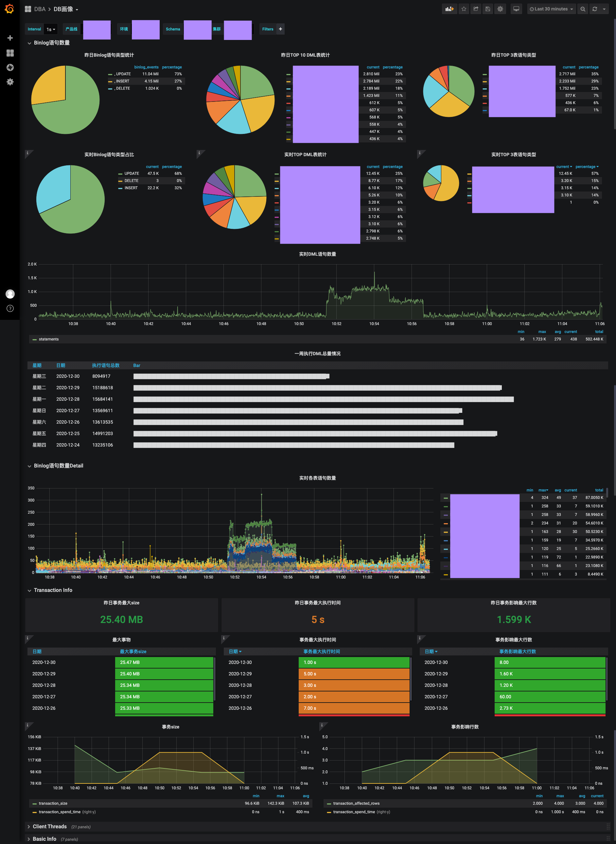Zoom out time range
Viewport: 616px width, 844px height.
(x=583, y=9)
